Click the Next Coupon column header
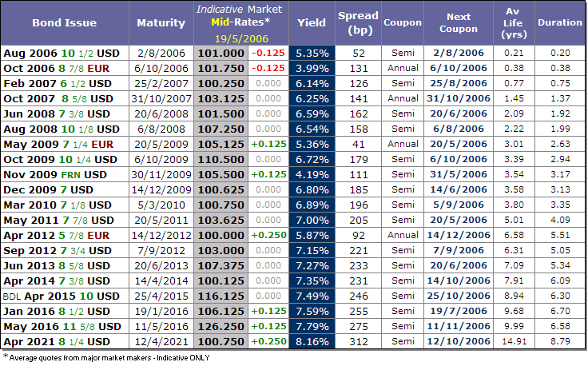Viewport: 588px width, 366px height. 459,22
